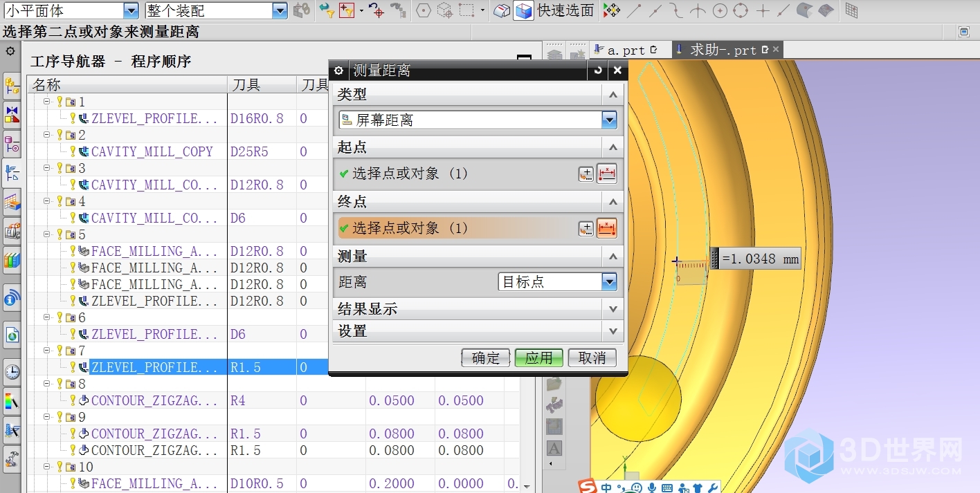Choose the polygon hexagon selection icon
Viewport: 980px width, 493px height.
(x=424, y=10)
